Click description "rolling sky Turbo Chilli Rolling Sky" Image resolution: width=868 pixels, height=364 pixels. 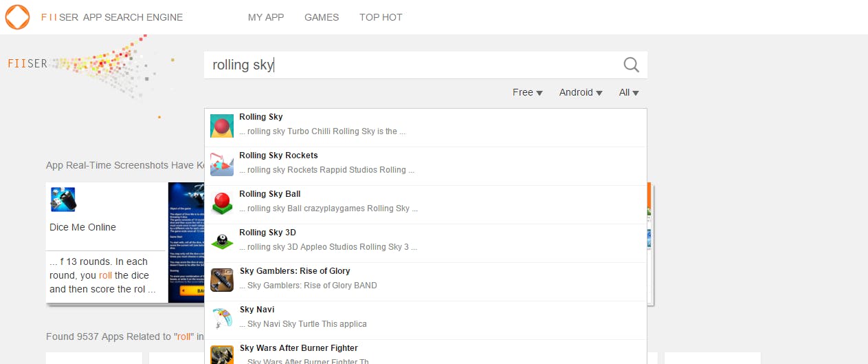tap(322, 131)
